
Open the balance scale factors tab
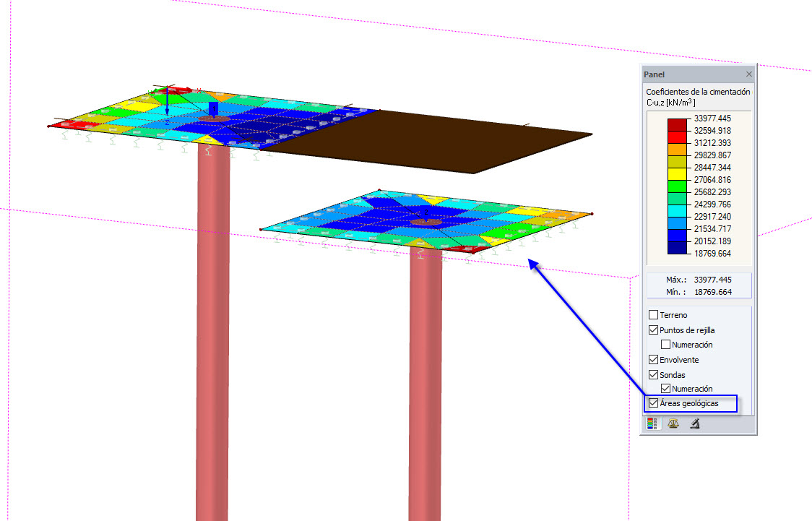coord(673,423)
